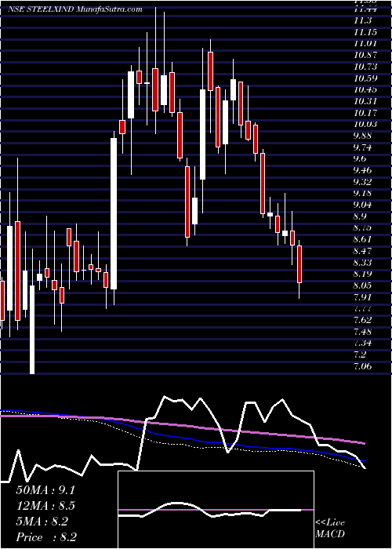The width and height of the screenshot is (392, 549).
Task: Click the Price : 8.2 value
Action: [46, 537]
